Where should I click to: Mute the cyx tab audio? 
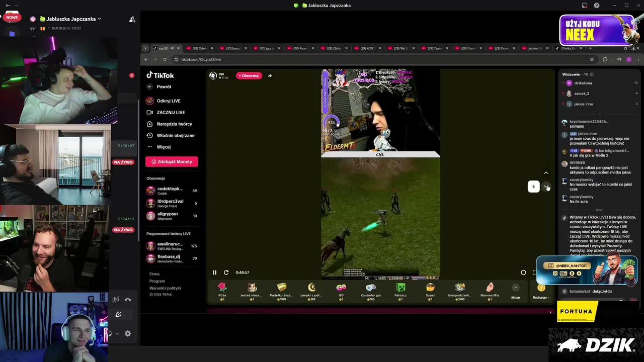coord(172,48)
